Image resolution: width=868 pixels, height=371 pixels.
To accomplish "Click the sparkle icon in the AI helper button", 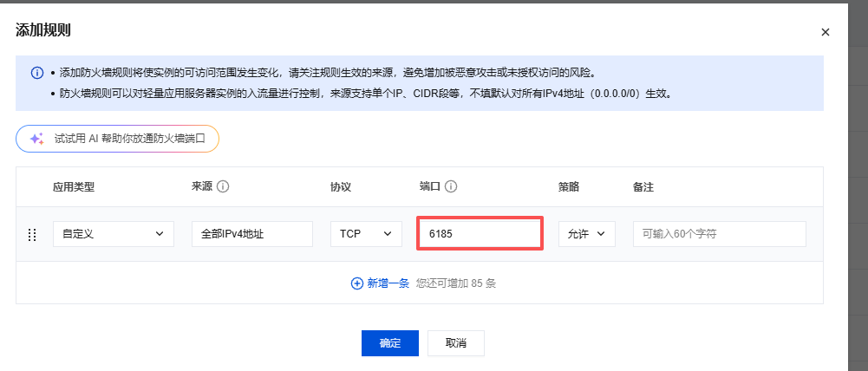I will coord(37,139).
